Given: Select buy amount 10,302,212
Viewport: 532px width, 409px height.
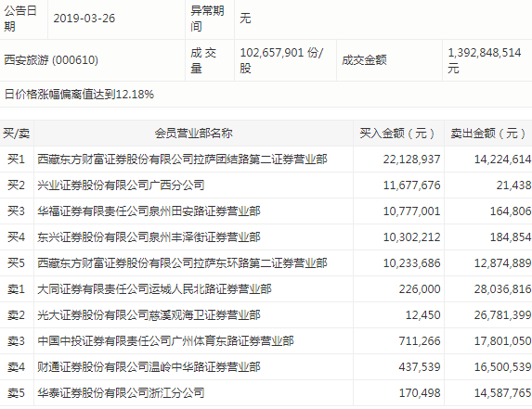Looking at the screenshot, I should click(411, 236).
